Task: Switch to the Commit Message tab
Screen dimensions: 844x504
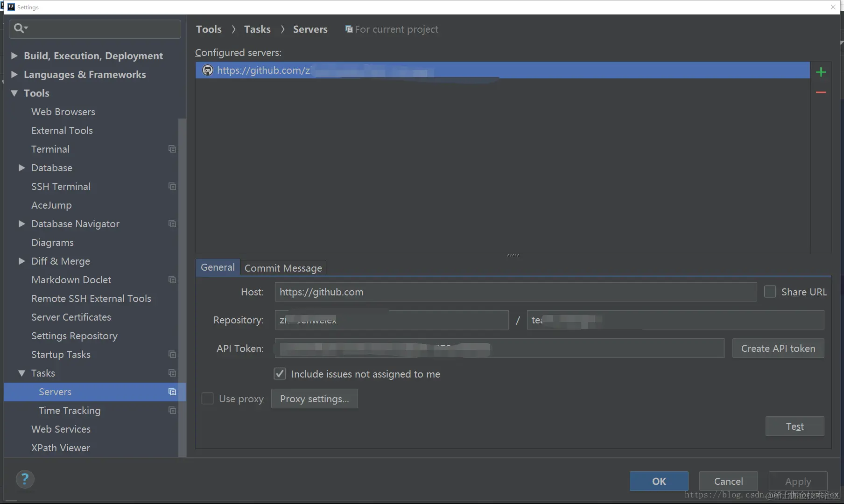Action: [283, 268]
